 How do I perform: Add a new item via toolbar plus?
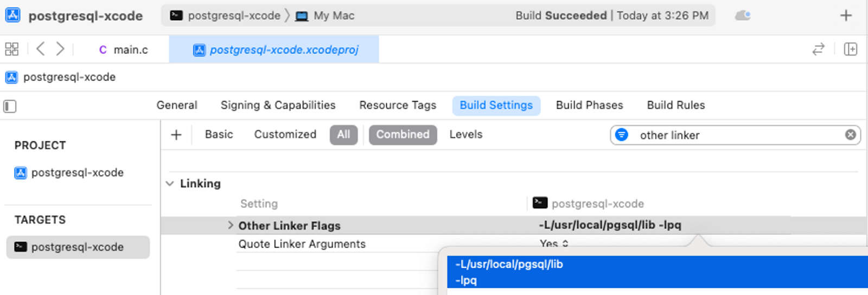point(846,15)
